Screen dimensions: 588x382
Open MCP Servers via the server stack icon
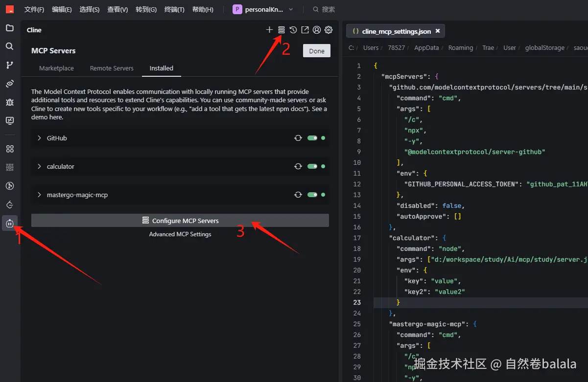[281, 30]
